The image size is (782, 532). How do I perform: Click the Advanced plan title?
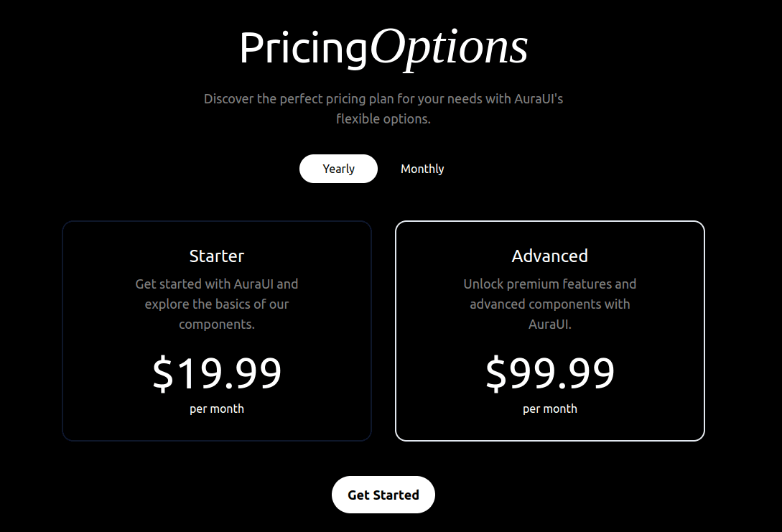click(549, 256)
